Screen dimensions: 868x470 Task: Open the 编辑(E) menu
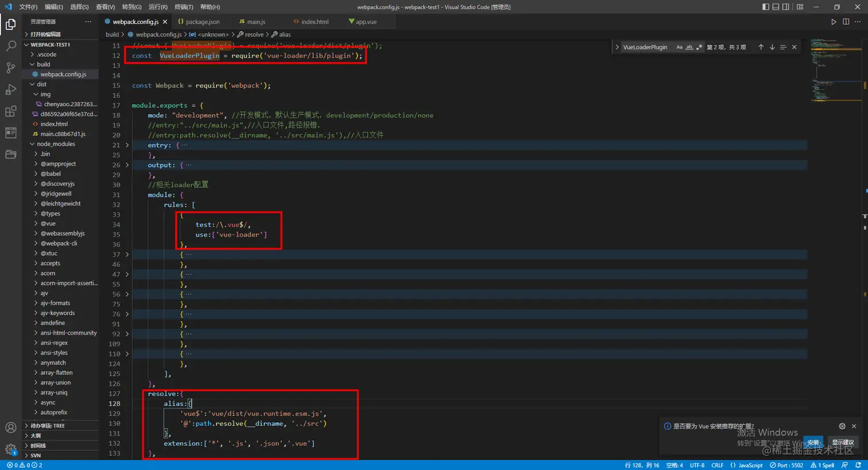point(54,7)
